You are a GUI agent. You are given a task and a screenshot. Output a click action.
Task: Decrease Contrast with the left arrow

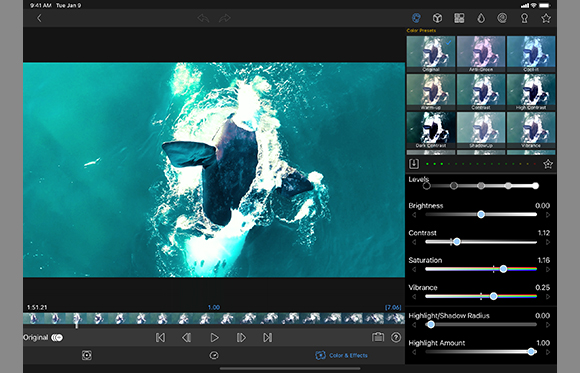pos(414,242)
